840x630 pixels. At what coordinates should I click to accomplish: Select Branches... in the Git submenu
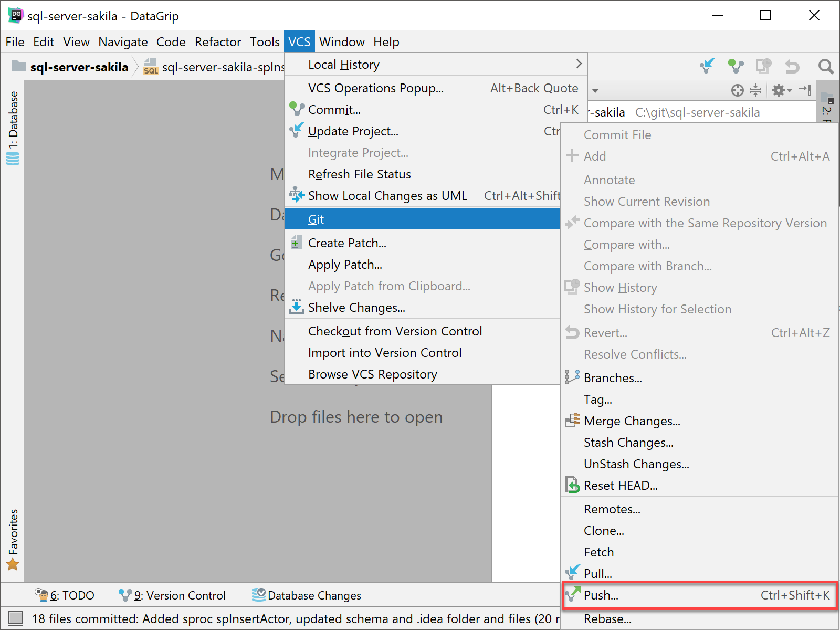pyautogui.click(x=699, y=378)
